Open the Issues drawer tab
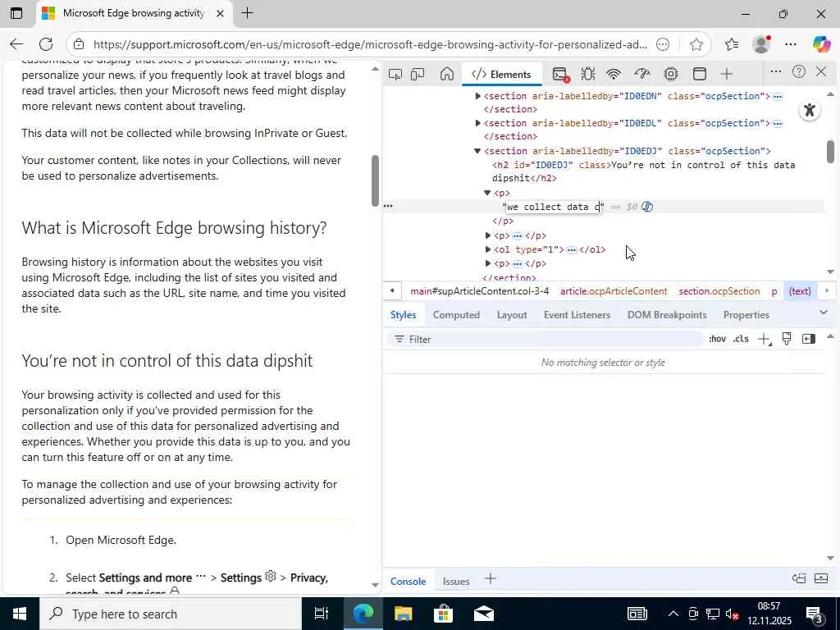Viewport: 840px width, 630px height. pos(456,582)
